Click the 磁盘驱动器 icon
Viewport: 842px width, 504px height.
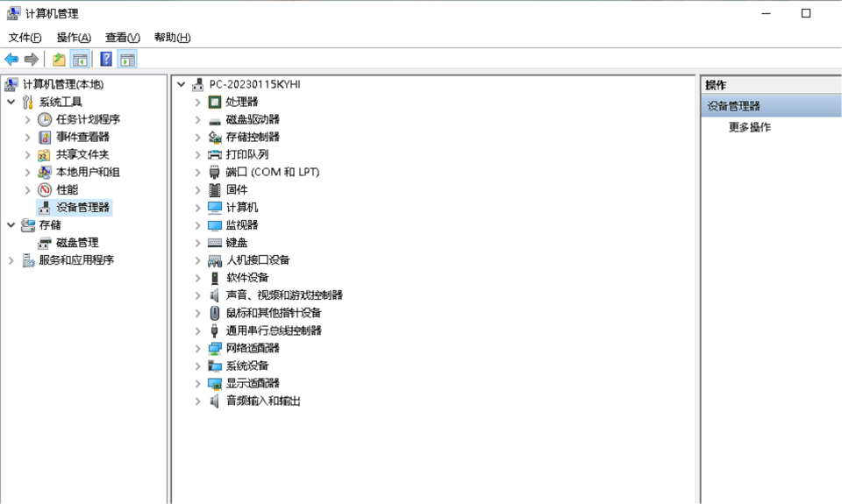215,120
